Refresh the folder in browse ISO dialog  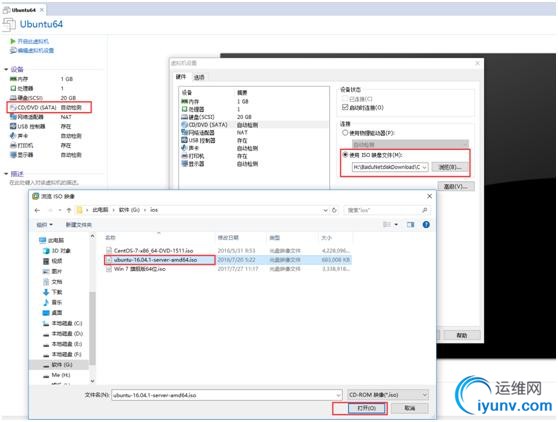334,210
